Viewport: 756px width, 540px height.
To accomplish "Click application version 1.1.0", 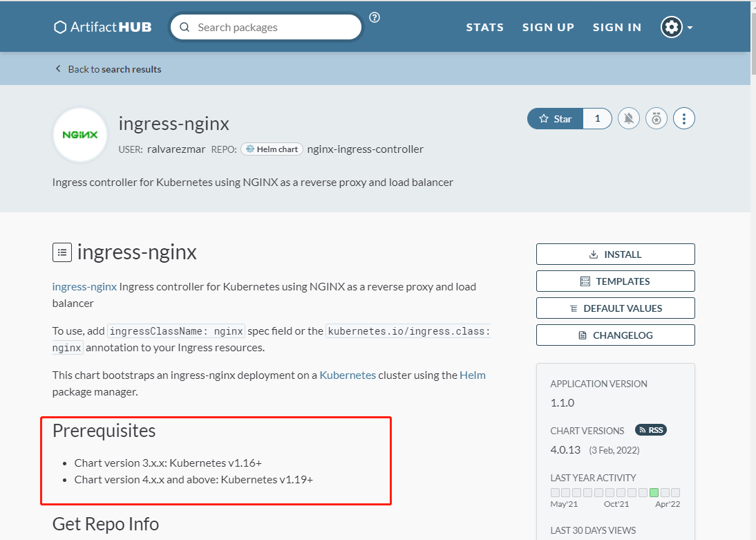I will point(563,403).
